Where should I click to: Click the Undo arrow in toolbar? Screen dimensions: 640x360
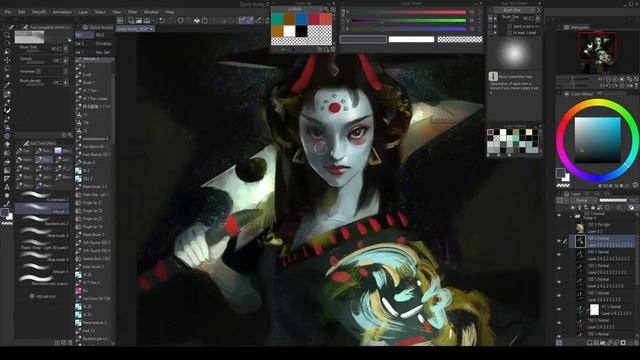coord(162,20)
